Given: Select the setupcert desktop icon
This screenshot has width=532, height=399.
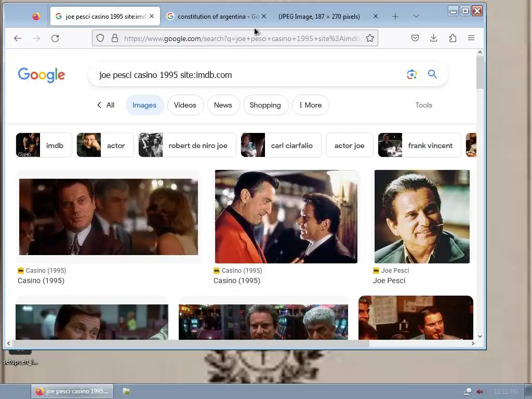Looking at the screenshot, I should [x=20, y=357].
